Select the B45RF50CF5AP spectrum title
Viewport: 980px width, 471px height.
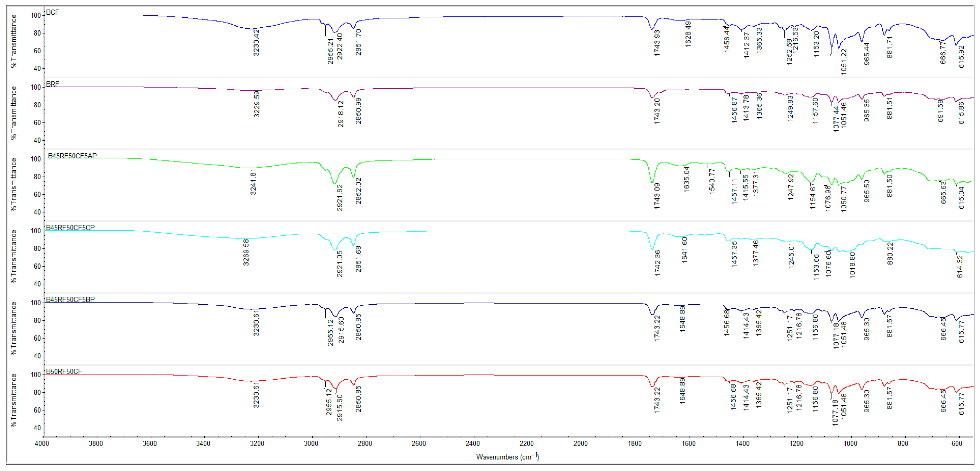click(x=72, y=156)
